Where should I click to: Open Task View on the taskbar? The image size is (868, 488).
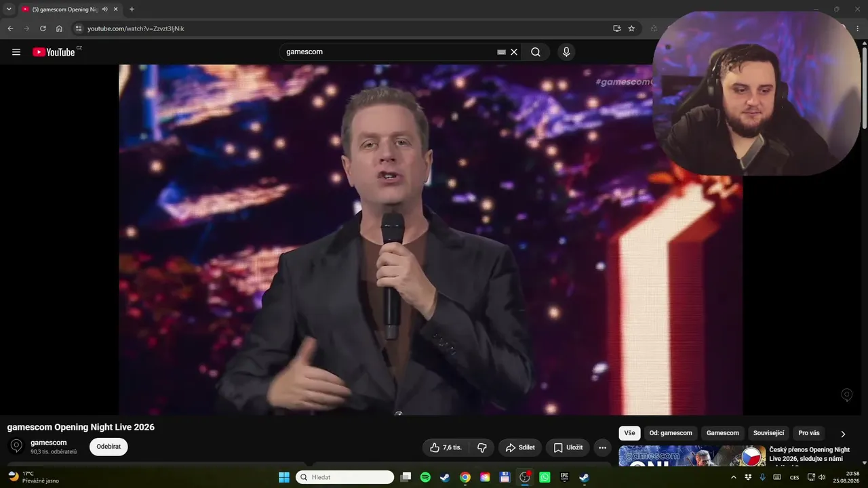[406, 477]
